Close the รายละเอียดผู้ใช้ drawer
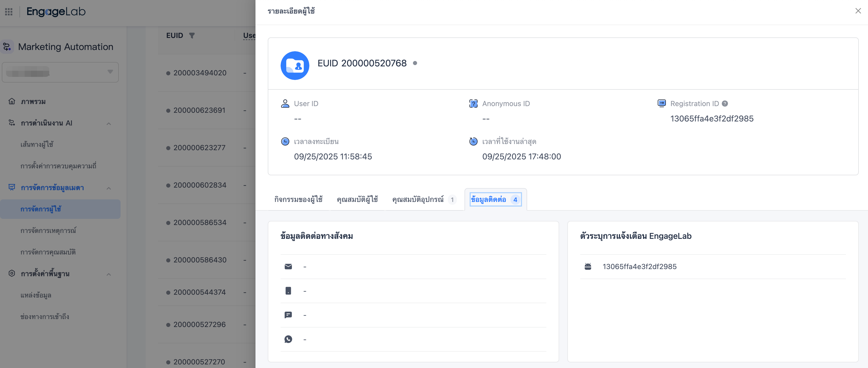 click(858, 11)
